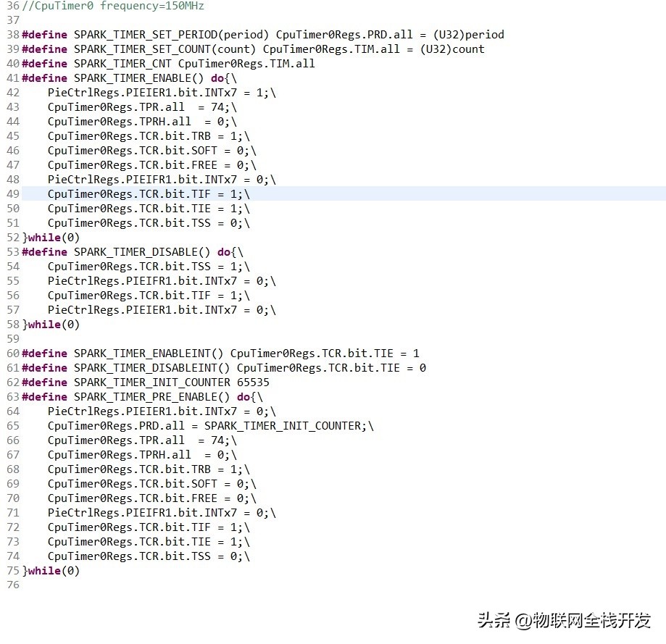Click line 65 PRD.all = SPARK_TIMER_INIT_COUNTER

tap(211, 426)
